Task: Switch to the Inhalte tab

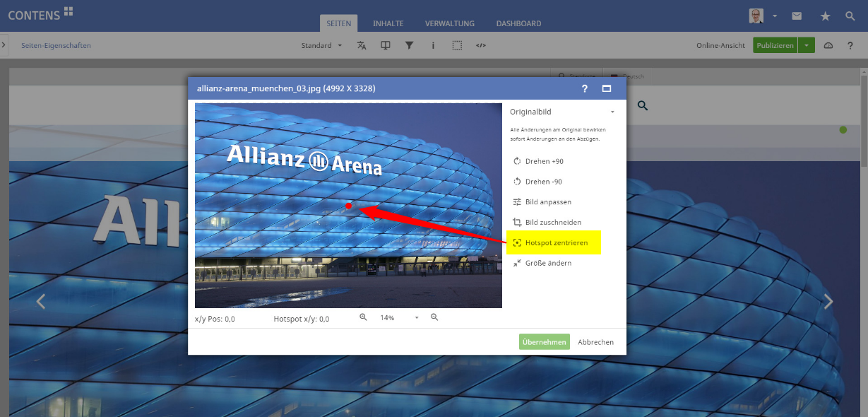Action: click(x=388, y=23)
